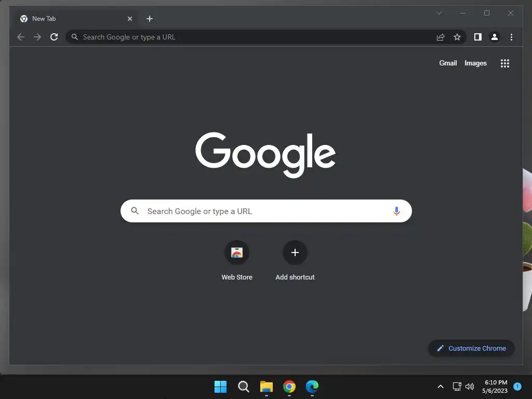Open the volume control in the tray
The height and width of the screenshot is (399, 532).
click(470, 387)
